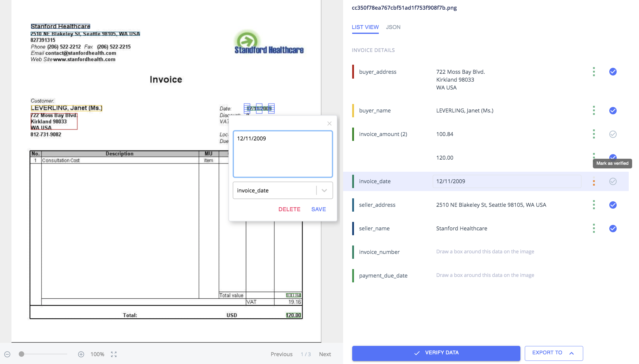Open the orange kebab menu beside invoice_date
This screenshot has width=639, height=364.
pos(594,181)
